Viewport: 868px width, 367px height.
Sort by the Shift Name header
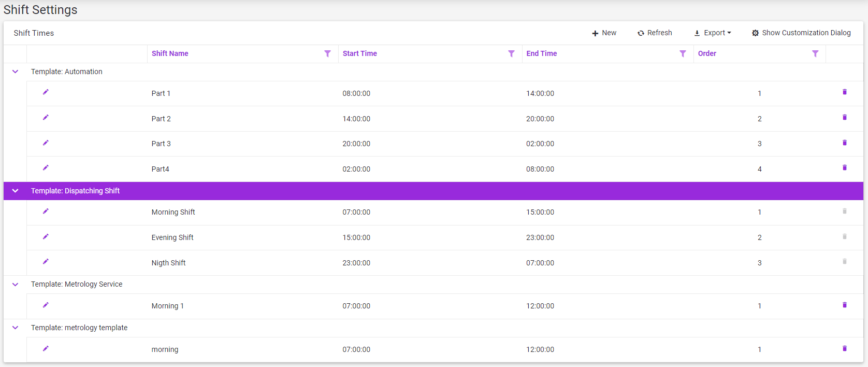point(170,53)
